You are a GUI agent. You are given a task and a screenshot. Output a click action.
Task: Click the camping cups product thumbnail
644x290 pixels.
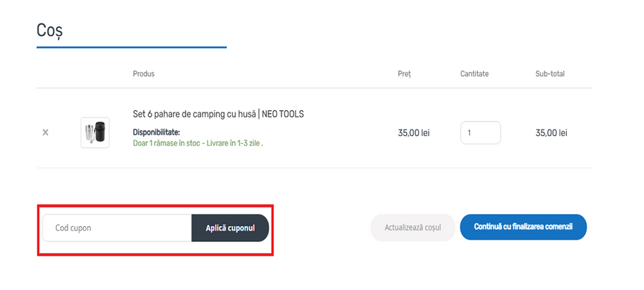(95, 132)
